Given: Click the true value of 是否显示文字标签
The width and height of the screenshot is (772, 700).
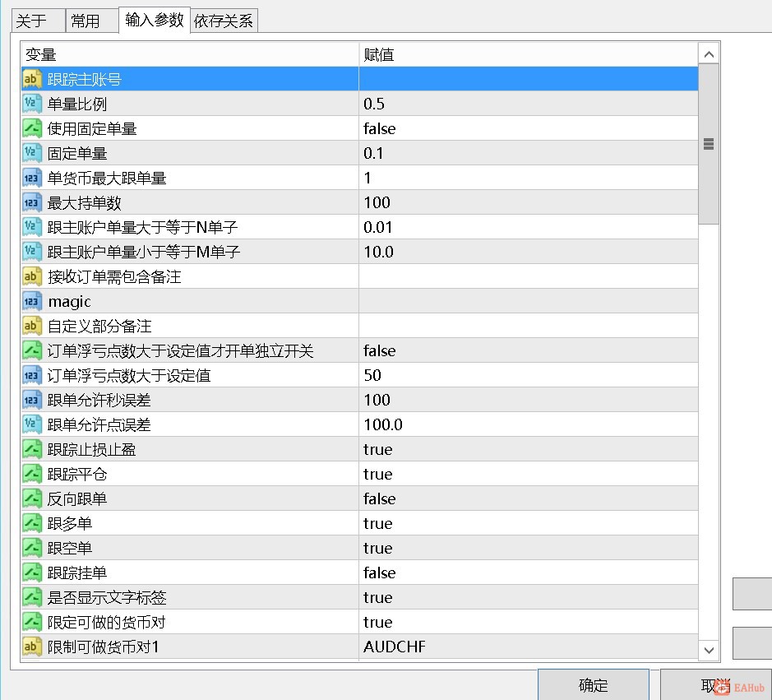Looking at the screenshot, I should 529,597.
